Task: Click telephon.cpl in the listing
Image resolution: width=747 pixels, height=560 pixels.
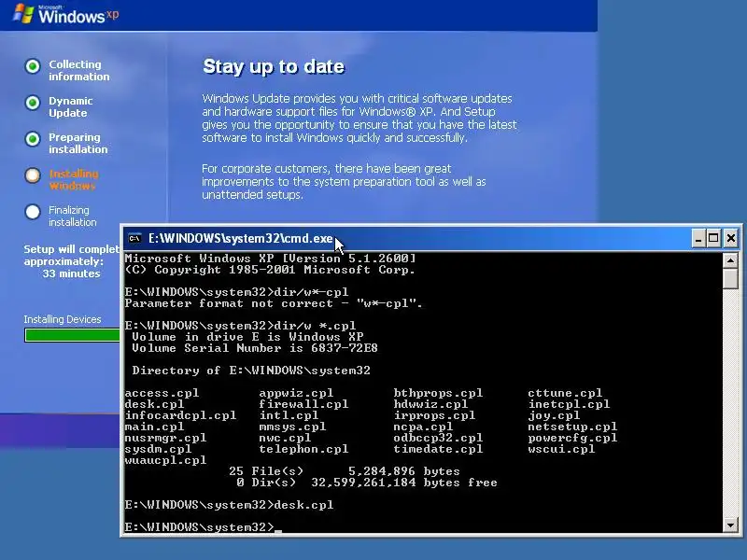Action: point(304,449)
